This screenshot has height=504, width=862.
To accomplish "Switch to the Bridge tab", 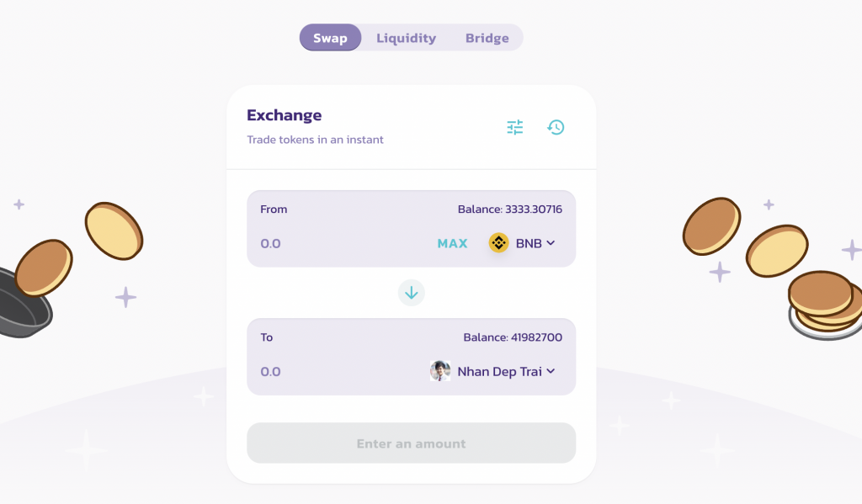I will click(487, 38).
